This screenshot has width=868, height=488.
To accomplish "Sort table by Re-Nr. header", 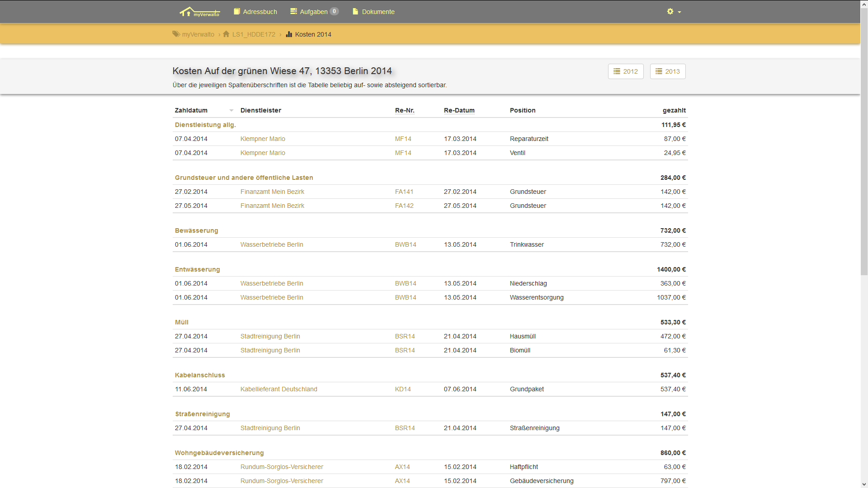I will [x=405, y=110].
